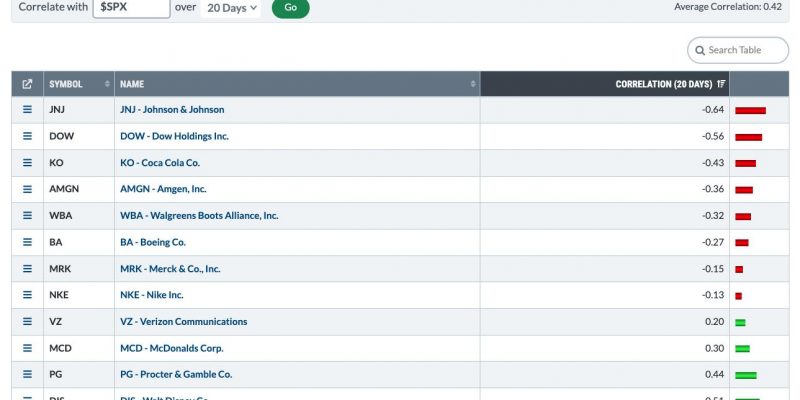The height and width of the screenshot is (400, 800).
Task: Open the JNJ - Johnson & Johnson link
Action: click(172, 109)
